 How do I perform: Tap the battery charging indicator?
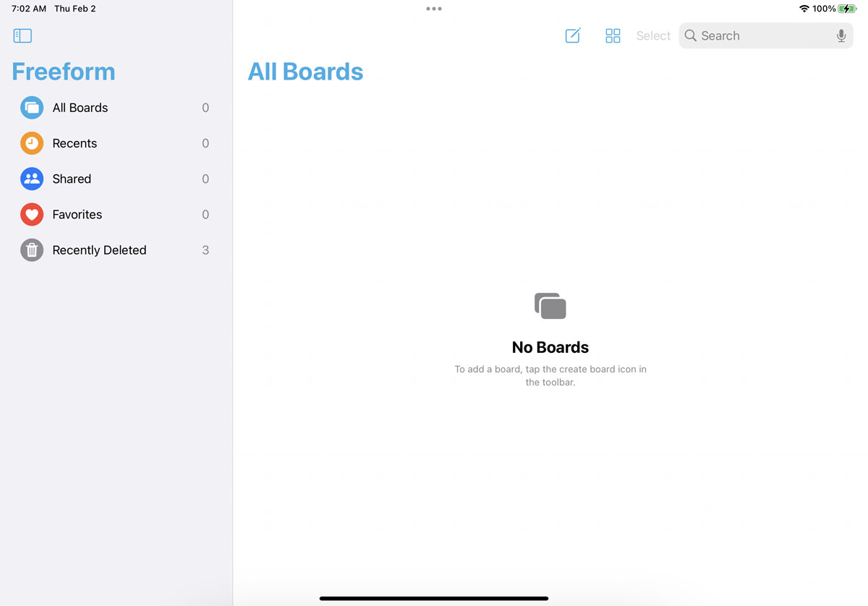coord(845,9)
